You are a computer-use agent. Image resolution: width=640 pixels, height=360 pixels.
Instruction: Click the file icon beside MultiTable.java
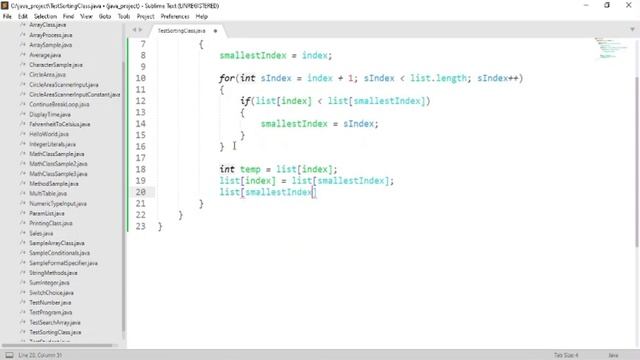click(x=23, y=193)
